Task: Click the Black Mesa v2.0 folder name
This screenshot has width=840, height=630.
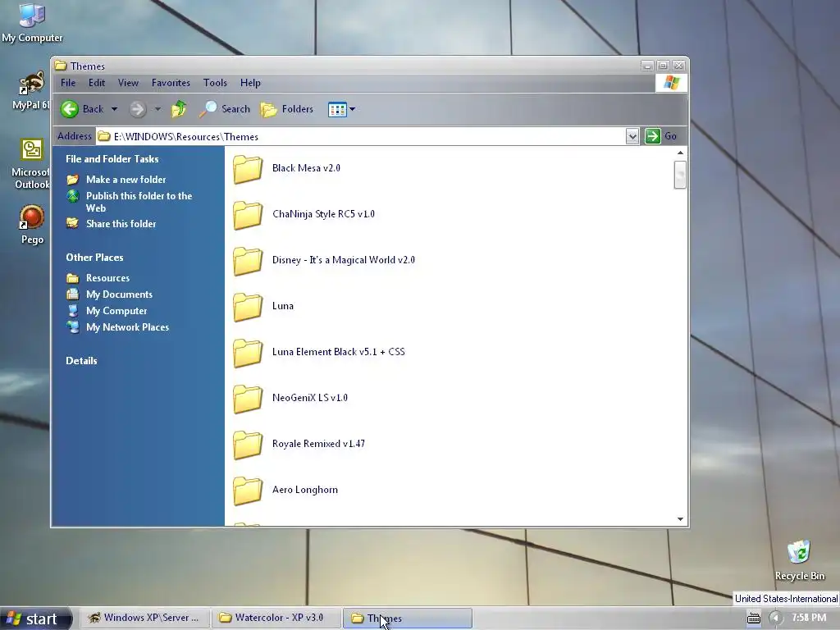Action: pos(307,168)
